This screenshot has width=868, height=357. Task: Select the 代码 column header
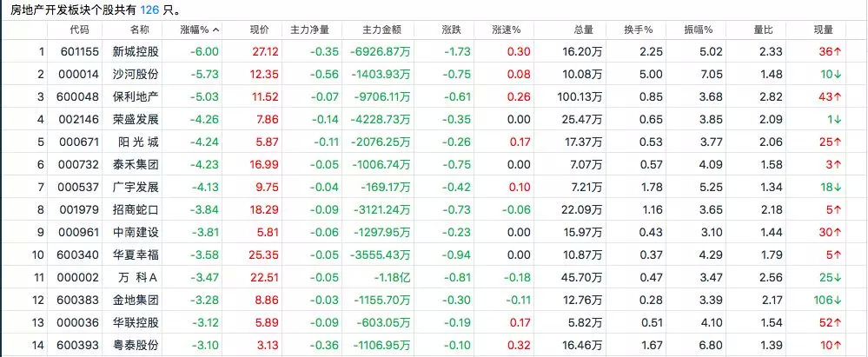point(79,30)
